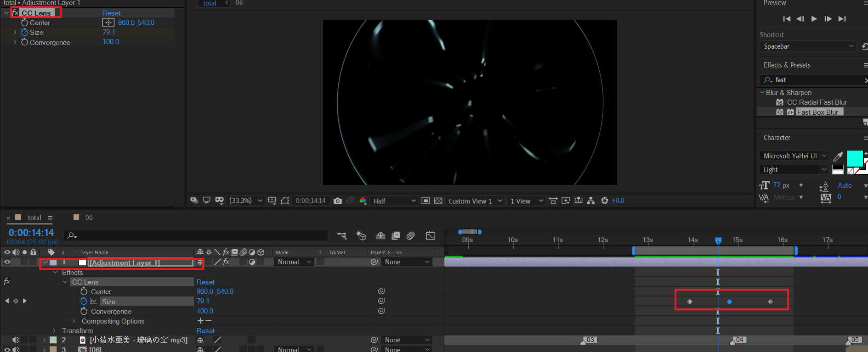868x352 pixels.
Task: Open Normal blend mode dropdown for layer 1
Action: pos(295,262)
